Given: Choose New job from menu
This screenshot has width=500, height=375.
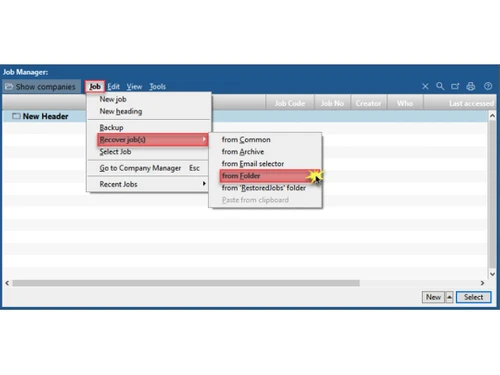Looking at the screenshot, I should pyautogui.click(x=149, y=99).
